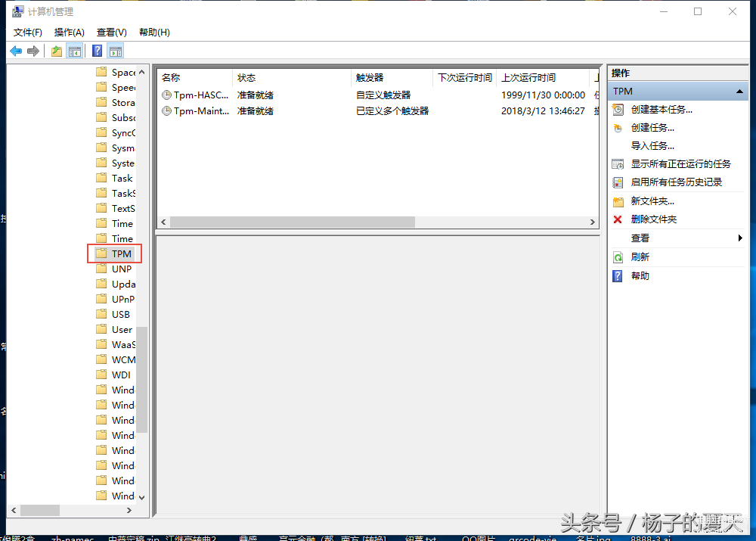Toggle the show/hide console tree button
Image resolution: width=756 pixels, height=541 pixels.
click(x=75, y=51)
